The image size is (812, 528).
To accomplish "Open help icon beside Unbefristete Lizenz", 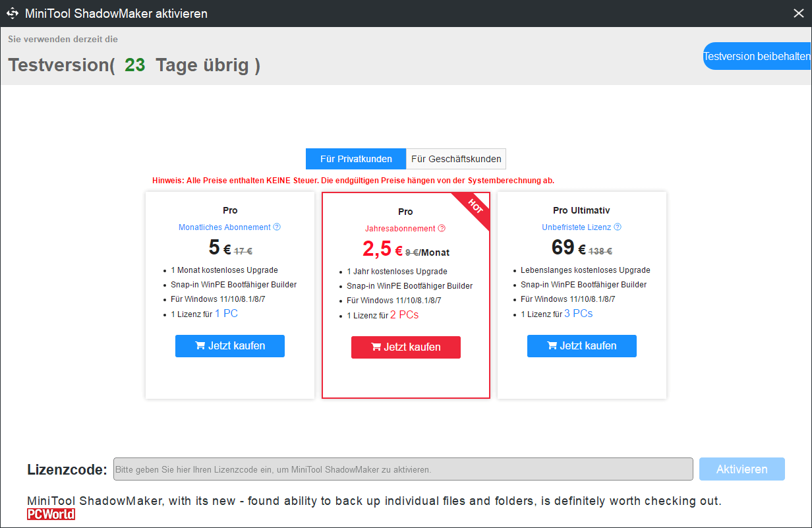I will [x=618, y=227].
